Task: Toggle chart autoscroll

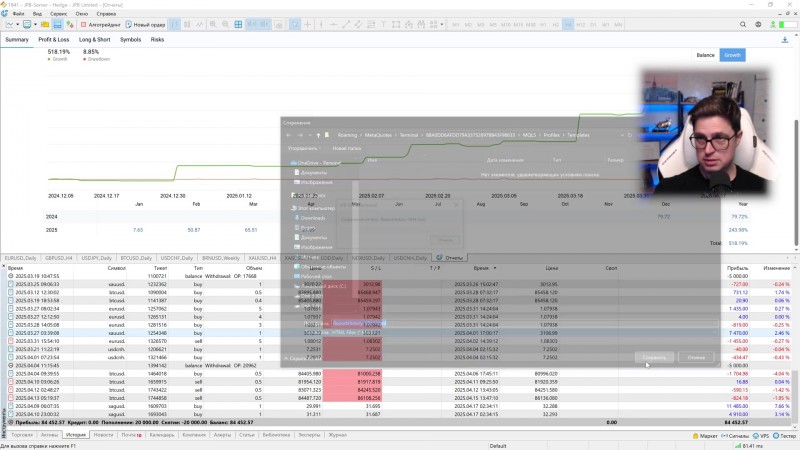Action: coord(252,24)
